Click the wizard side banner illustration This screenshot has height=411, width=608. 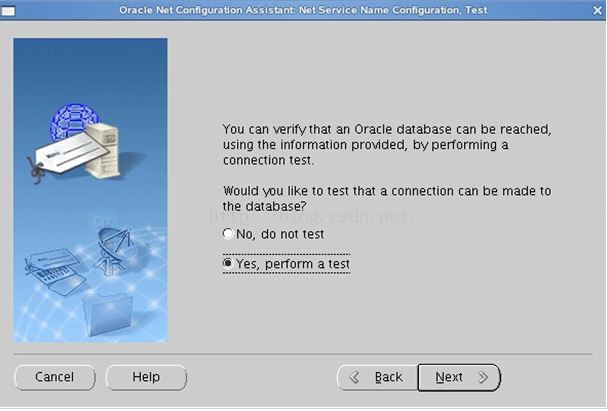(x=90, y=190)
